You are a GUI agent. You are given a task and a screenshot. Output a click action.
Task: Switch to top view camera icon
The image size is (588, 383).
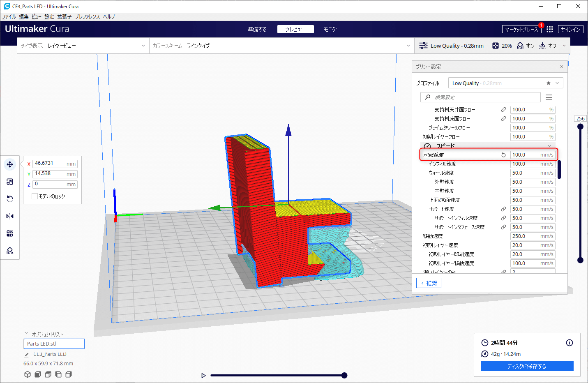coord(48,374)
